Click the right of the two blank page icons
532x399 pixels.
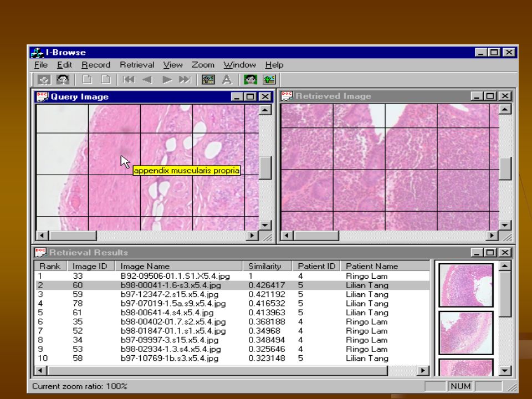pyautogui.click(x=105, y=80)
